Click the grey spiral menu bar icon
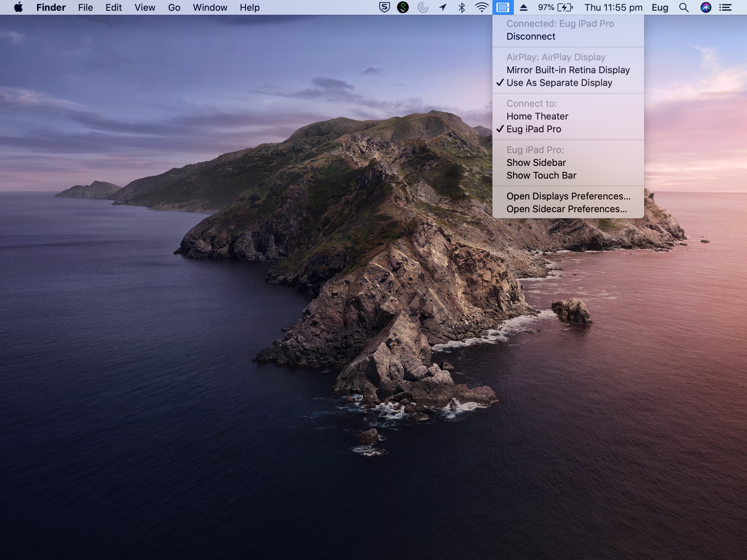This screenshot has height=560, width=747. pyautogui.click(x=423, y=7)
